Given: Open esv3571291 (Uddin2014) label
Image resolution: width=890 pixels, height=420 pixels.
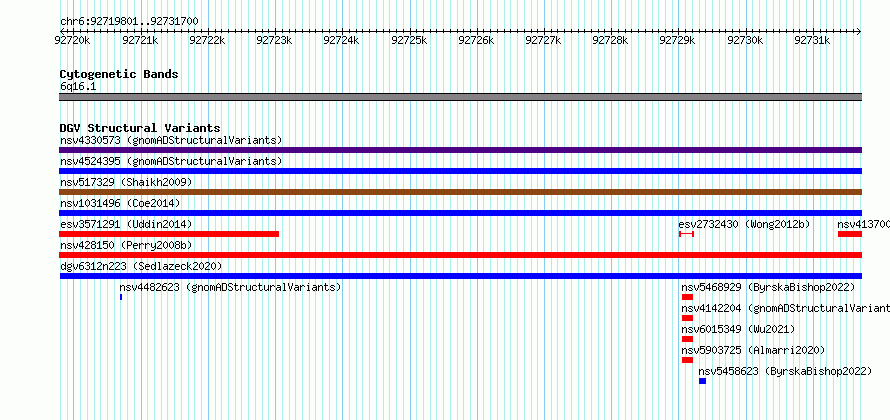Looking at the screenshot, I should click(126, 224).
